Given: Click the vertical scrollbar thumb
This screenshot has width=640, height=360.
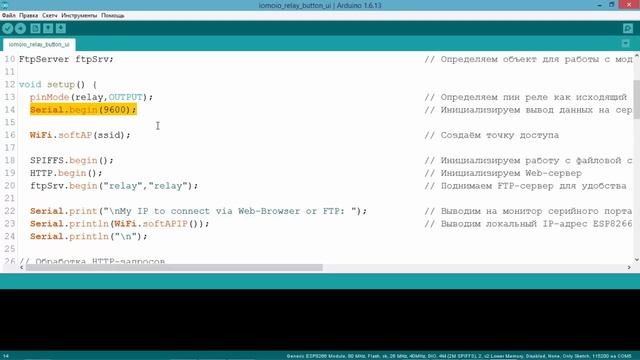Looking at the screenshot, I should click(x=636, y=98).
